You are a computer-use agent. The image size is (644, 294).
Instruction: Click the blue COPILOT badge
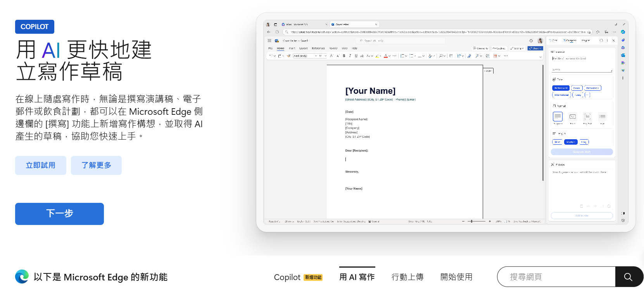[35, 27]
